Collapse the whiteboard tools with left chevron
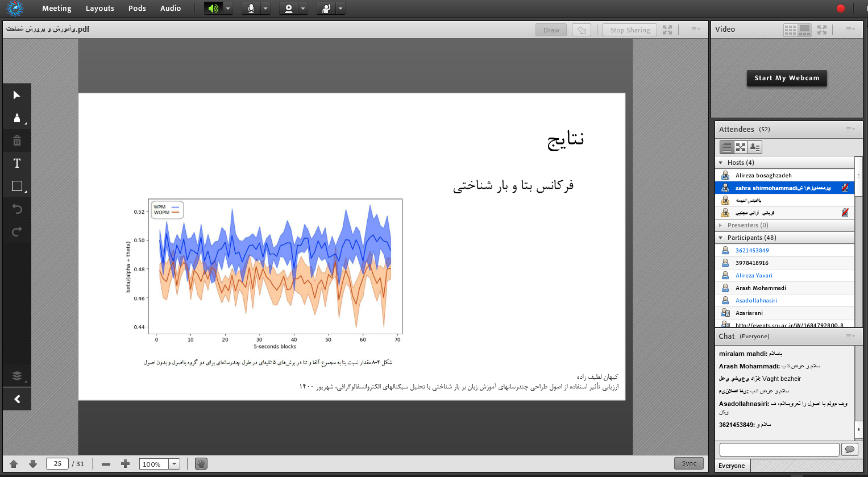The height and width of the screenshot is (477, 868). click(17, 399)
